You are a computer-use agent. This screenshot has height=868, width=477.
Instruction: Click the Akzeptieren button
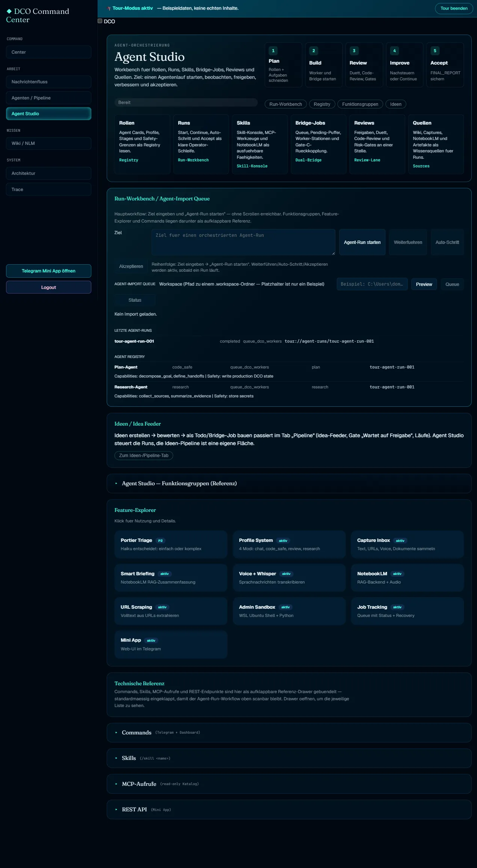(131, 266)
